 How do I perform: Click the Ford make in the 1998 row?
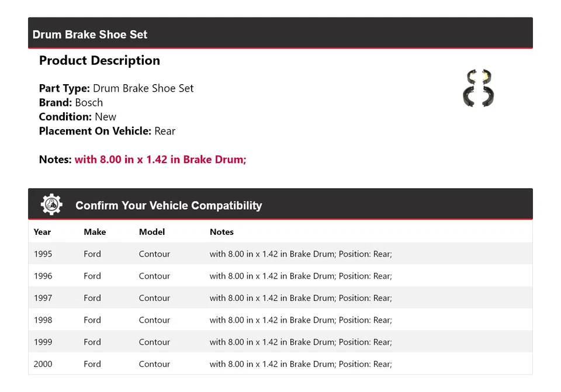92,320
